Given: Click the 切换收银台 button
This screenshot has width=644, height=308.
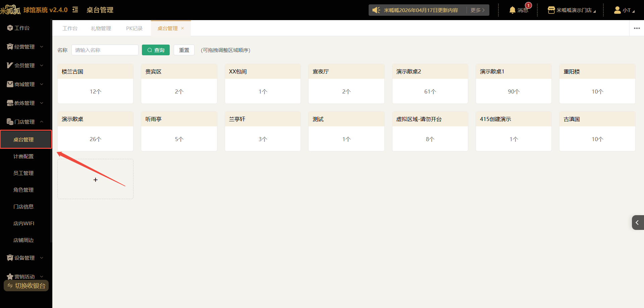Looking at the screenshot, I should point(26,286).
